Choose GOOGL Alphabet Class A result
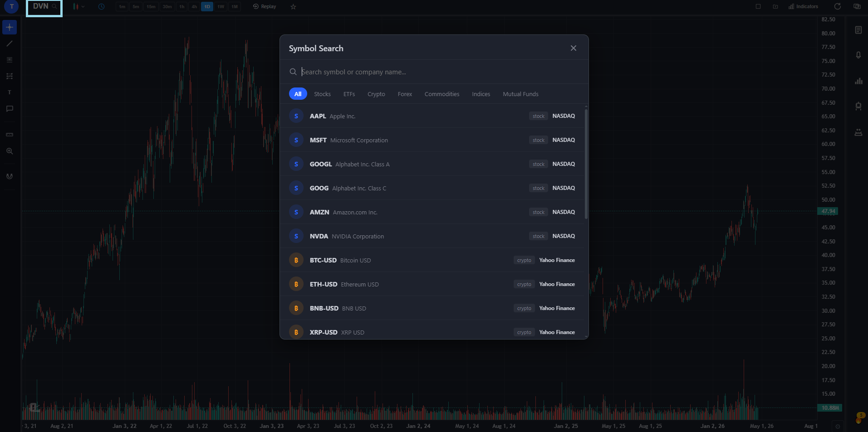 (x=432, y=164)
